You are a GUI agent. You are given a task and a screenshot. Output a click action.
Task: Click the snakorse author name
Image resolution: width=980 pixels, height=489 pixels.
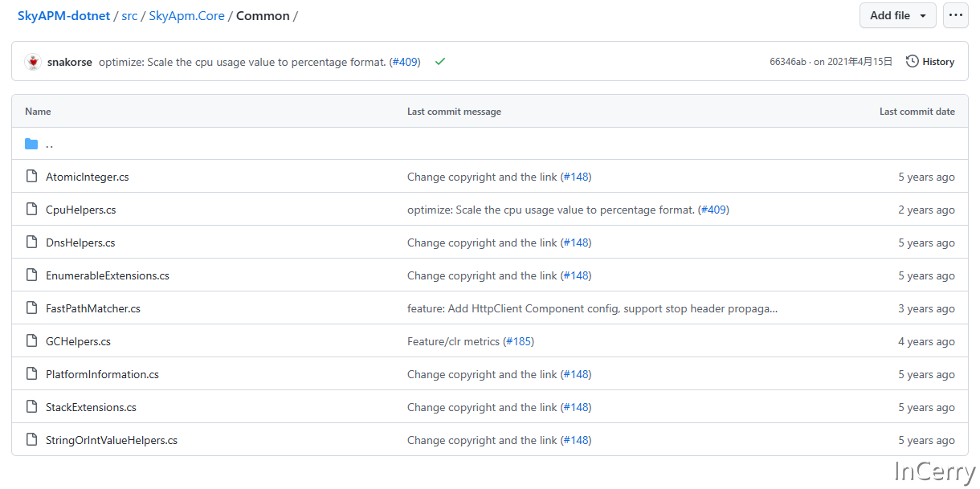pyautogui.click(x=71, y=62)
